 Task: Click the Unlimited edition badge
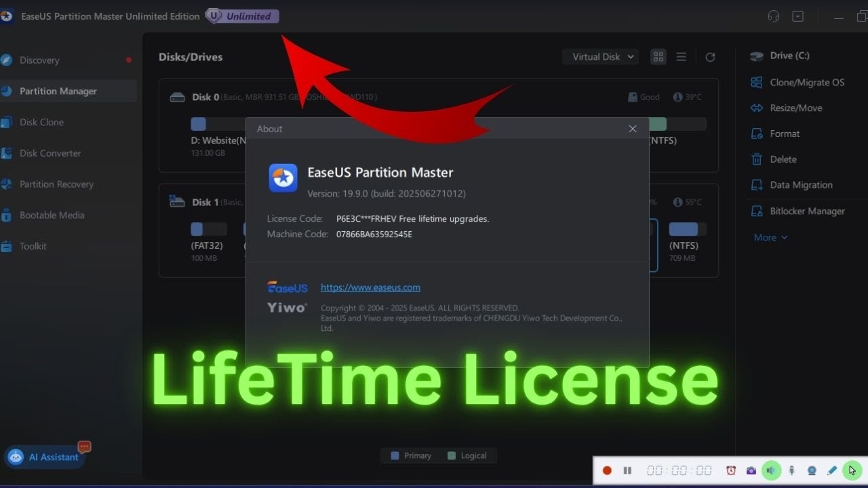(242, 16)
